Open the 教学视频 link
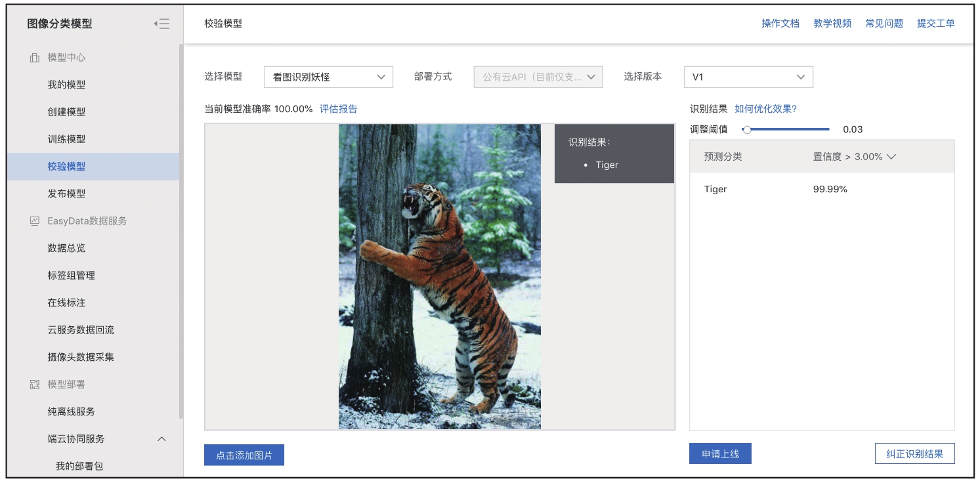 coord(832,24)
